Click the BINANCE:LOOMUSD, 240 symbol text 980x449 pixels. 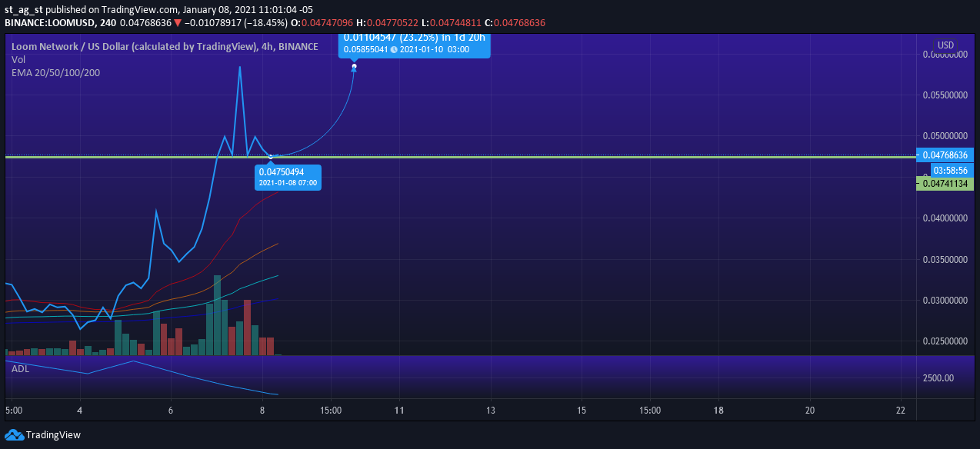point(61,23)
